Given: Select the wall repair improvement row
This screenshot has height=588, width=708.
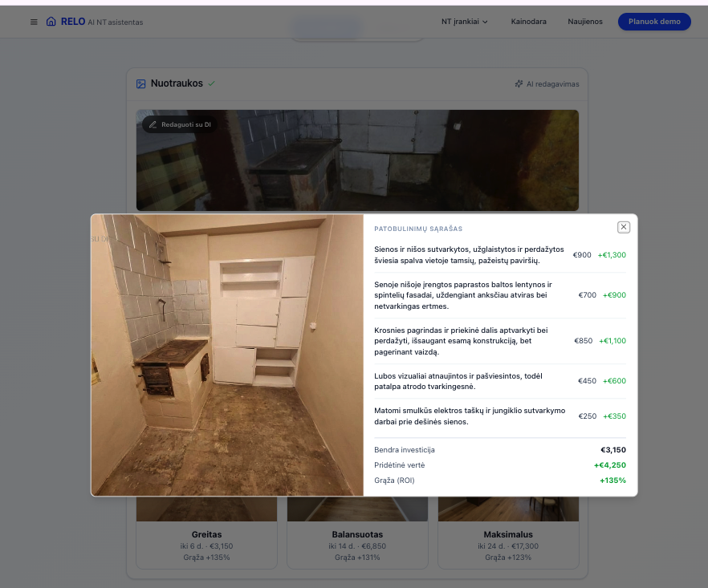Looking at the screenshot, I should [470, 255].
